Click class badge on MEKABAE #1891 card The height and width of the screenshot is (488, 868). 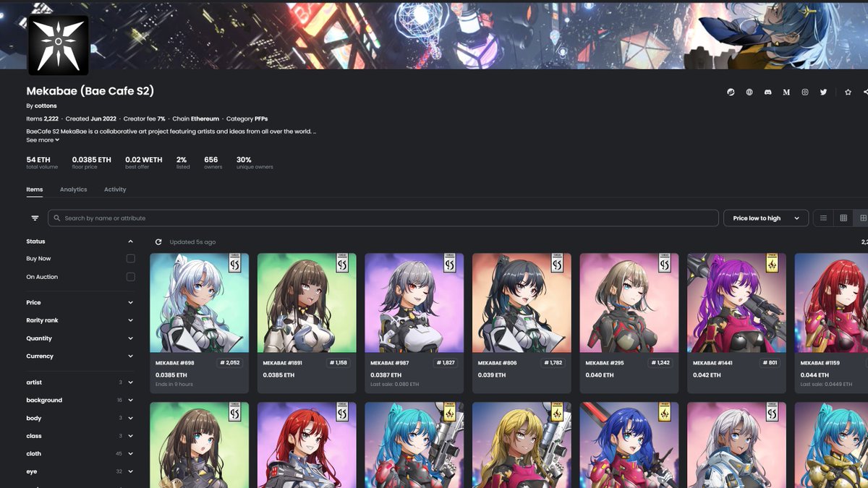pos(342,263)
